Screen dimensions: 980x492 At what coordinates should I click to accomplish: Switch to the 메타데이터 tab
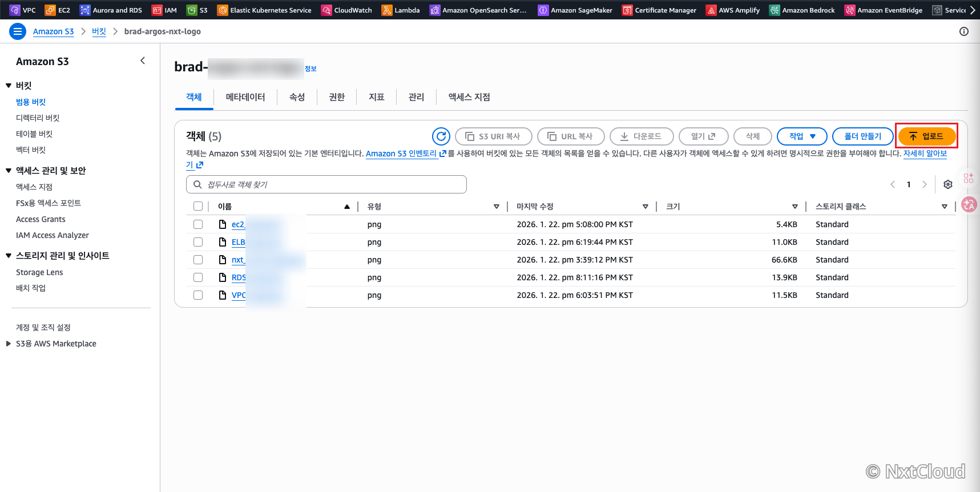(x=245, y=97)
